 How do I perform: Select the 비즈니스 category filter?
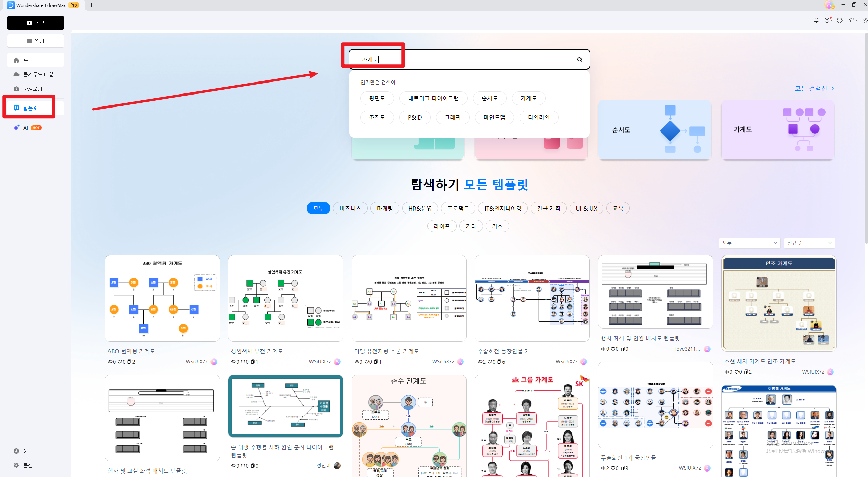point(350,208)
